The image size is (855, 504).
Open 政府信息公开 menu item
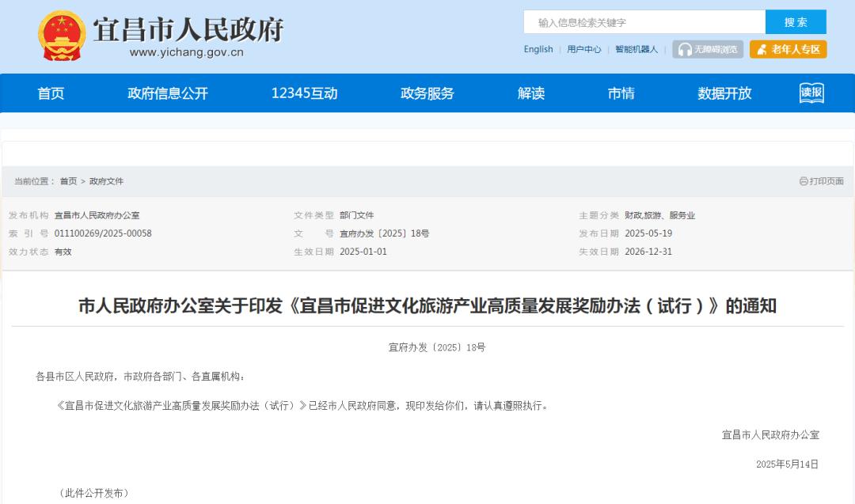(x=168, y=93)
